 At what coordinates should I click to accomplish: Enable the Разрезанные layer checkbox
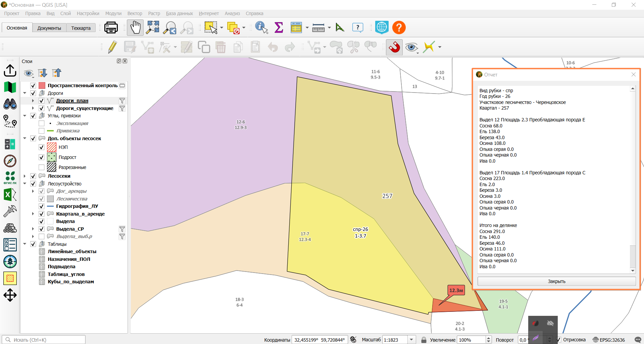click(42, 167)
